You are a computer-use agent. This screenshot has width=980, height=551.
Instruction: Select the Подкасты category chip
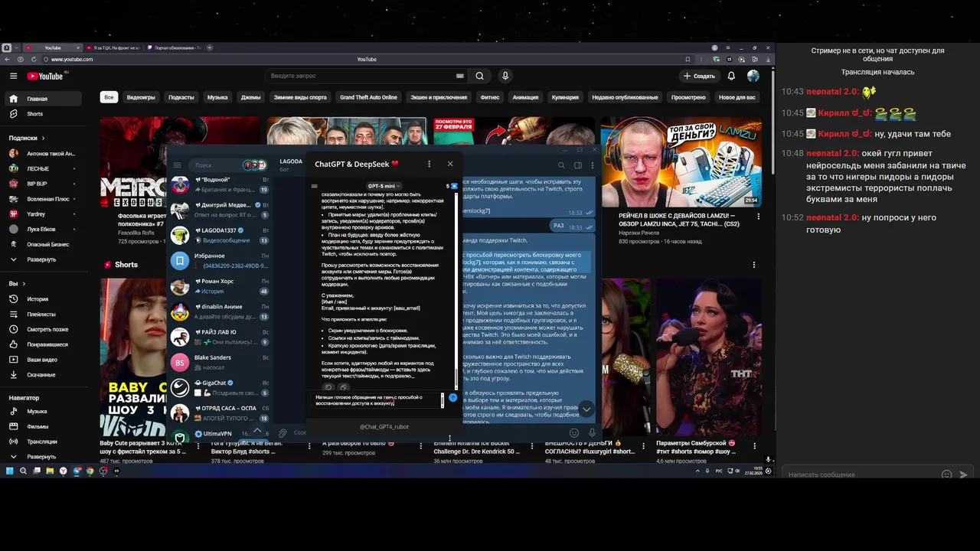(181, 97)
